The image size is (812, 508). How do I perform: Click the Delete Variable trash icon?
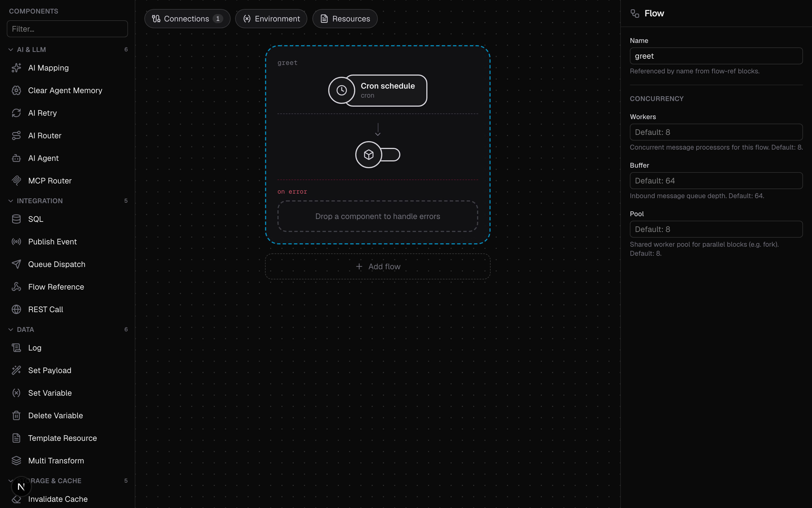click(16, 415)
